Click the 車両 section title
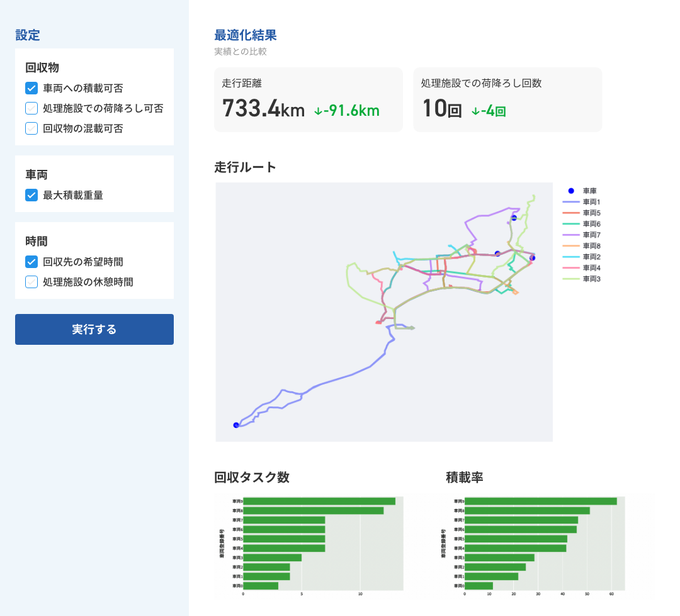 (x=37, y=175)
